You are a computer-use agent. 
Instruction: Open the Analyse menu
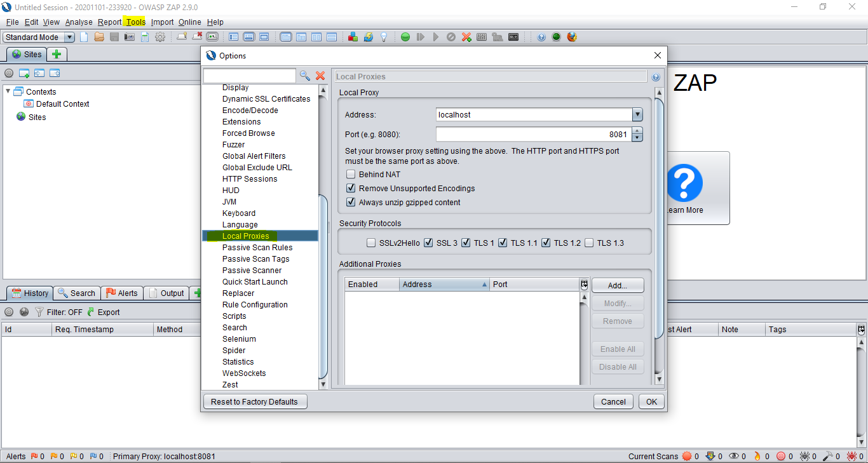(x=79, y=22)
